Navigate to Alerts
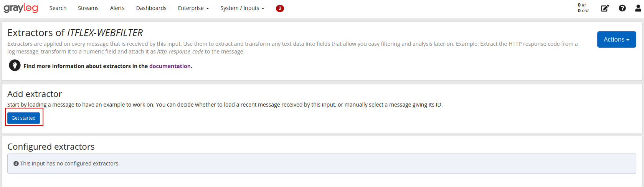The image size is (644, 187). coord(117,8)
